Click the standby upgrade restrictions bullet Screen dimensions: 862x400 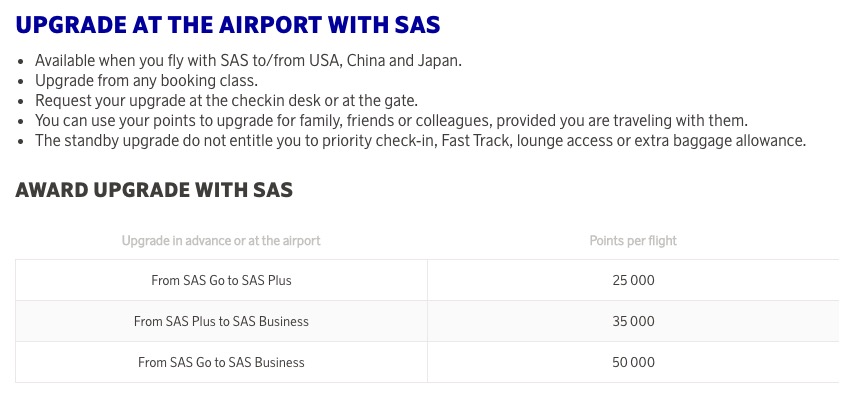421,141
